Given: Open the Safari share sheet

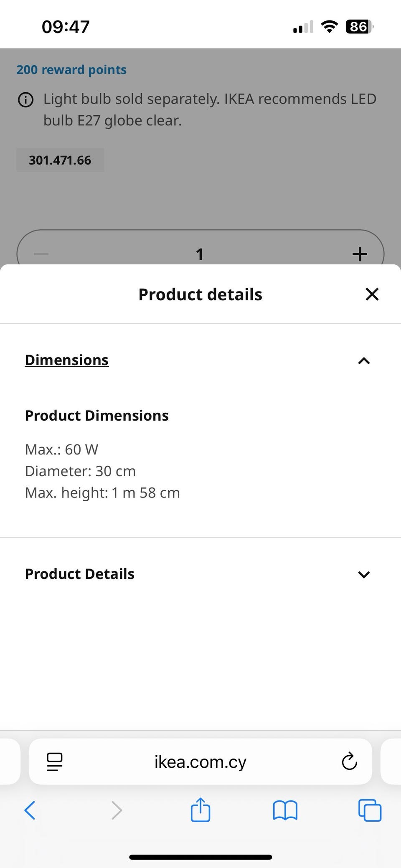Looking at the screenshot, I should 200,810.
